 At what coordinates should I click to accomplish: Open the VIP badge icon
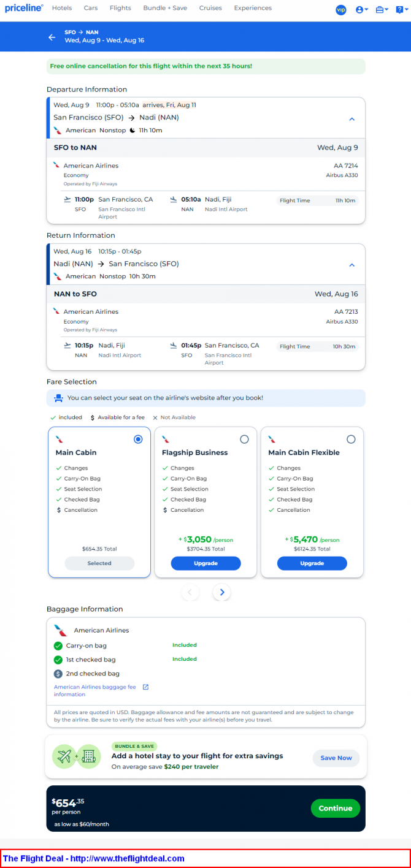[341, 10]
